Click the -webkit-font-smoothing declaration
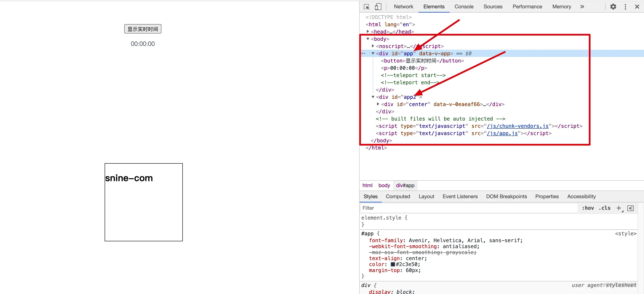Image resolution: width=644 pixels, height=294 pixels. click(x=424, y=246)
